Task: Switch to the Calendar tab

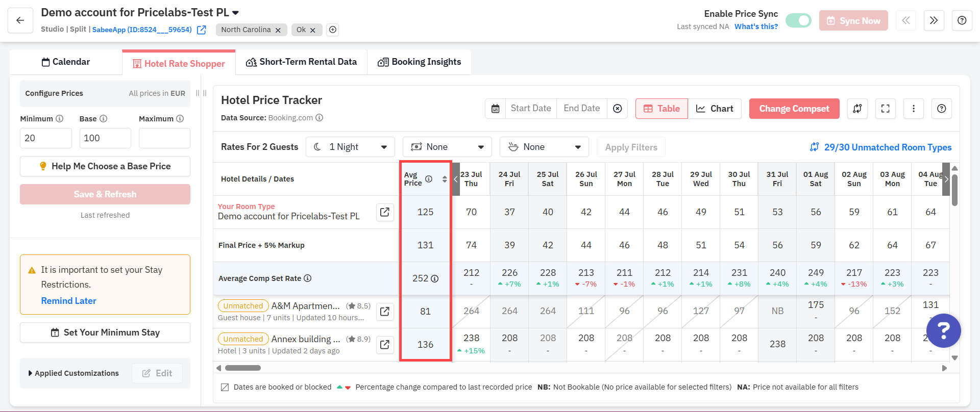Action: [66, 62]
